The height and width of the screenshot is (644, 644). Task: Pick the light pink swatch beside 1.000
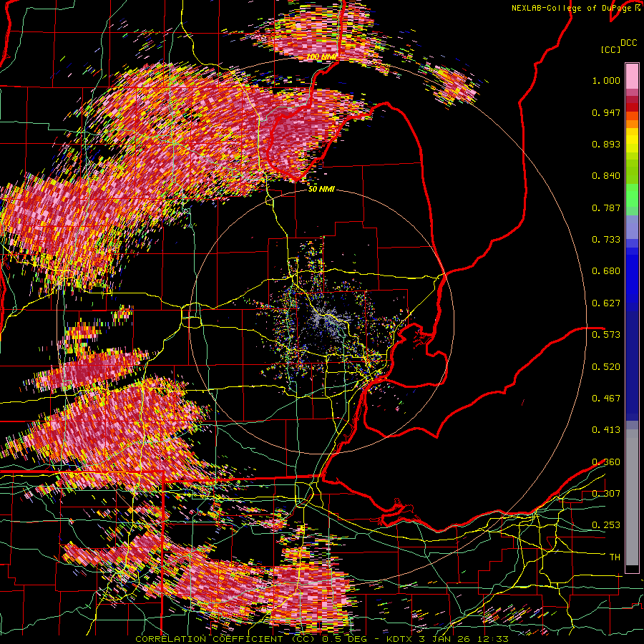click(632, 76)
